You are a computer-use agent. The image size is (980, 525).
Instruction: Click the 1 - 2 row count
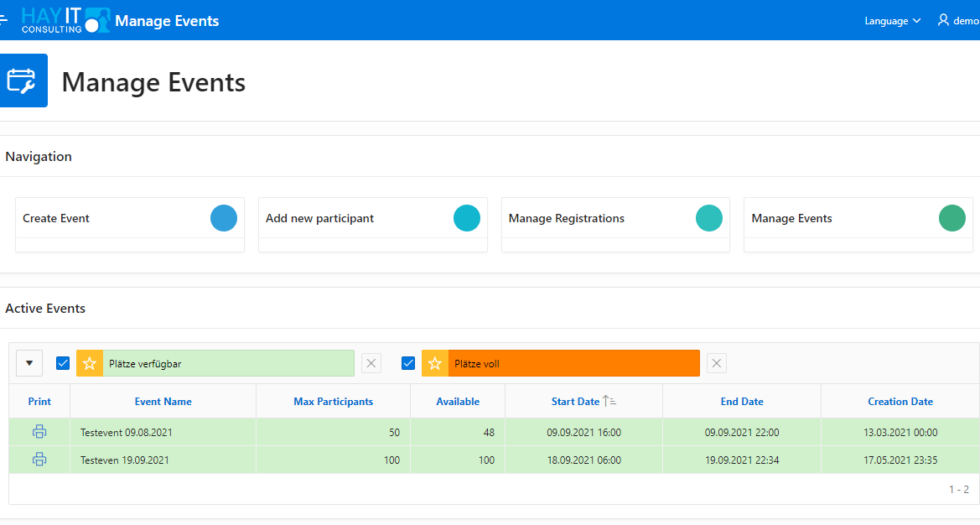point(959,489)
